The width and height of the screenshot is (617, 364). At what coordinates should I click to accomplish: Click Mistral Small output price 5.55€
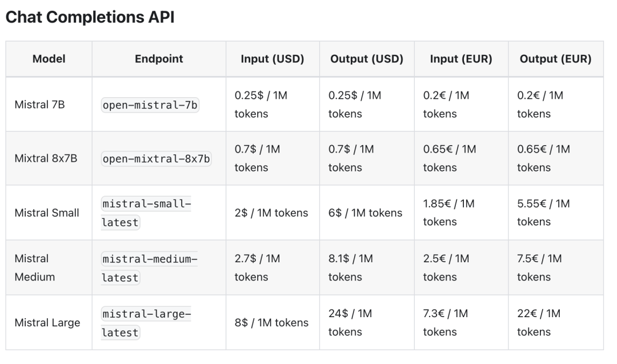tap(543, 213)
